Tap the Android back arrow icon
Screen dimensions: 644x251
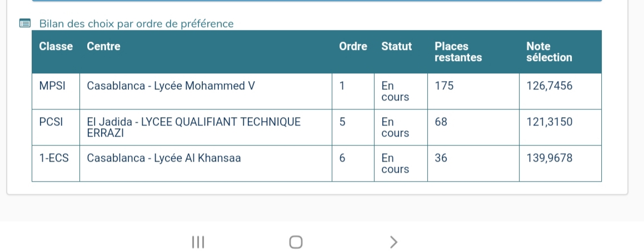(393, 242)
